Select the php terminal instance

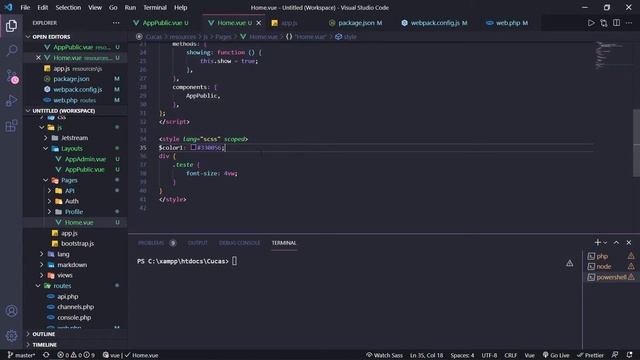tap(611, 256)
